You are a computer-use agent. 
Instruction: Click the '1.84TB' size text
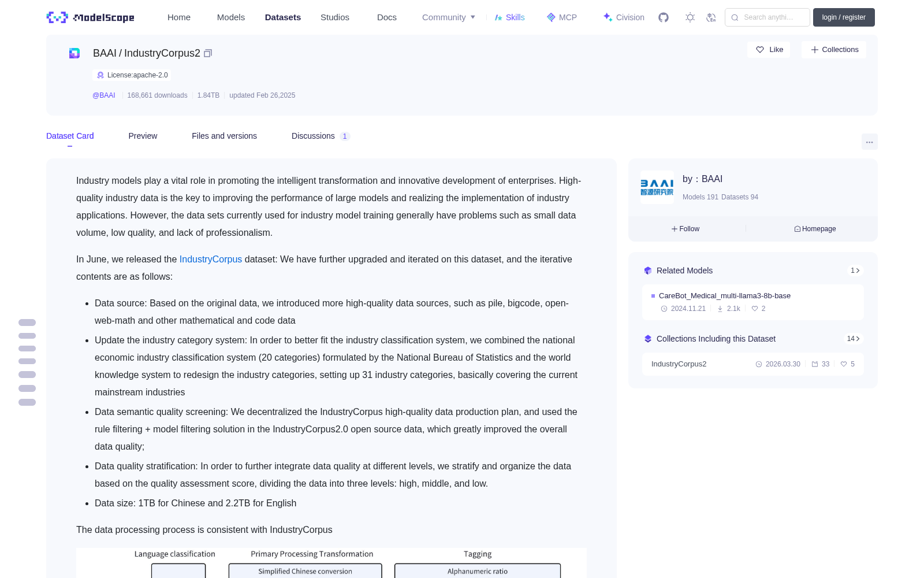208,95
